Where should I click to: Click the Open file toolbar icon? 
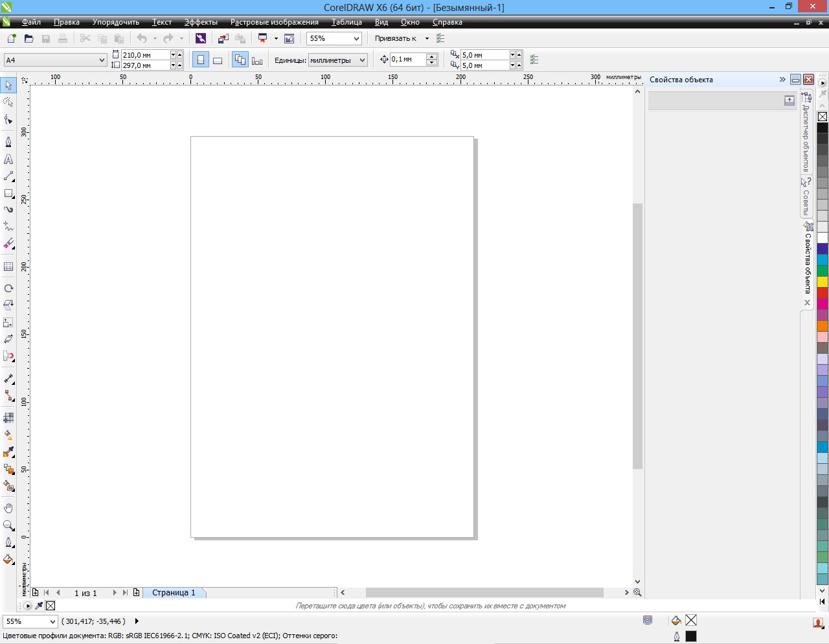28,39
